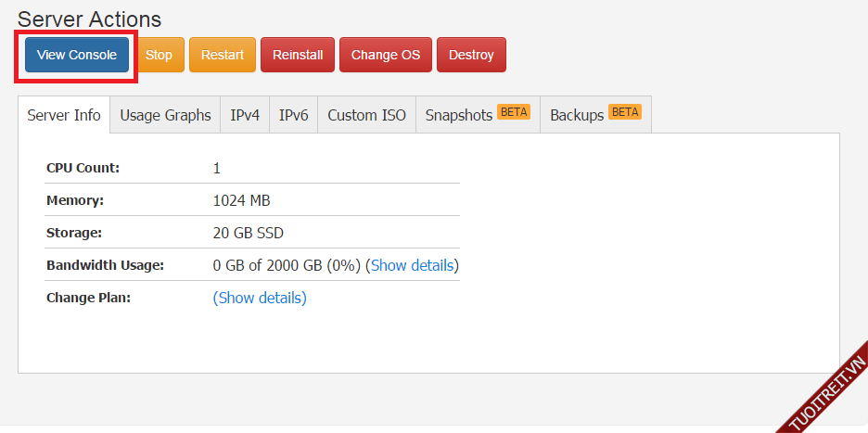Open the IPv4 tab

coord(245,115)
